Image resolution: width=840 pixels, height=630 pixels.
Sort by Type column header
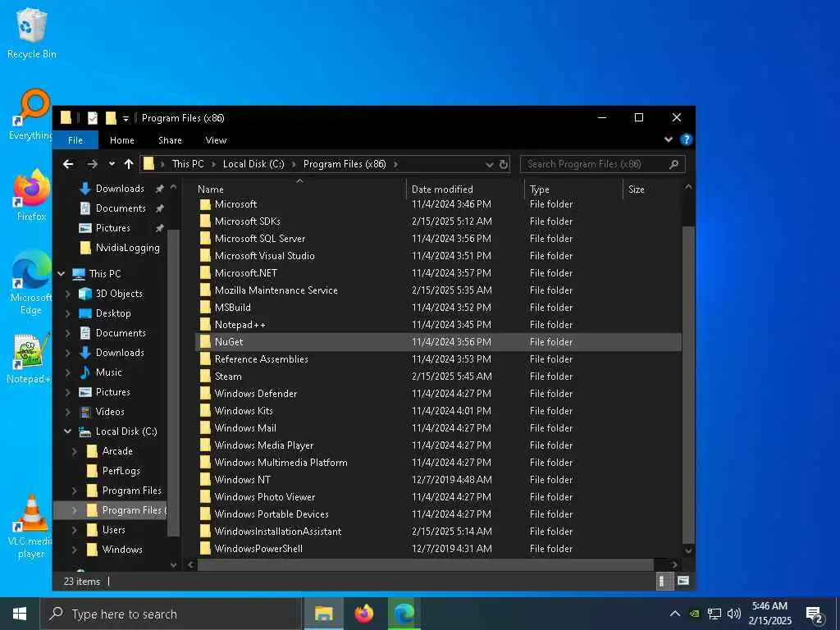573,189
